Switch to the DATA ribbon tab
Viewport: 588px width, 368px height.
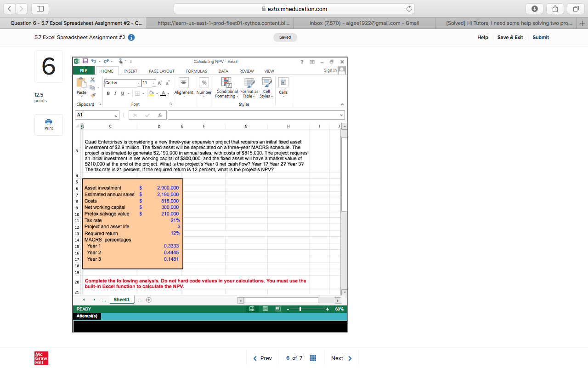point(223,71)
